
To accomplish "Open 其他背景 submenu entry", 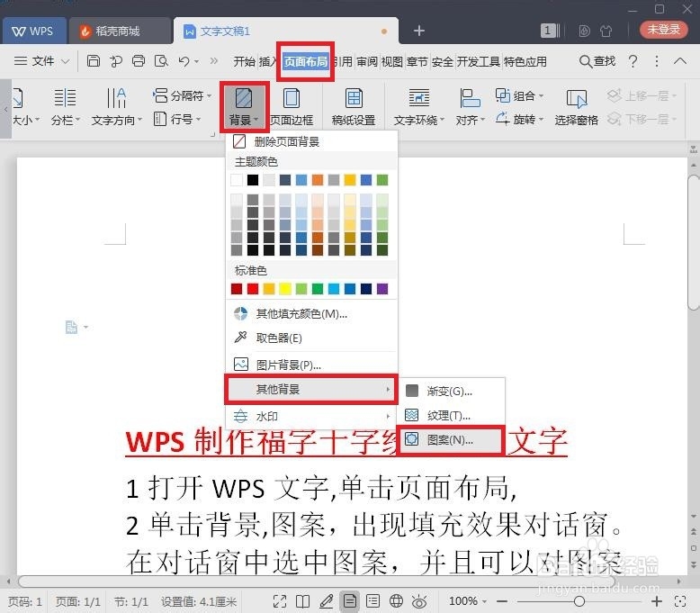I will coord(310,390).
